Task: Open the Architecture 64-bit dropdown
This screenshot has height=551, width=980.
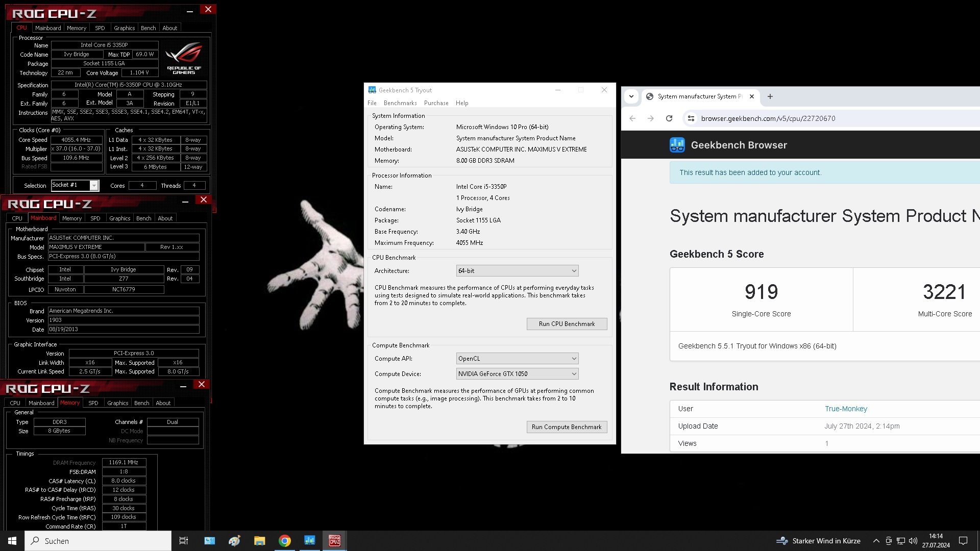Action: pos(517,271)
